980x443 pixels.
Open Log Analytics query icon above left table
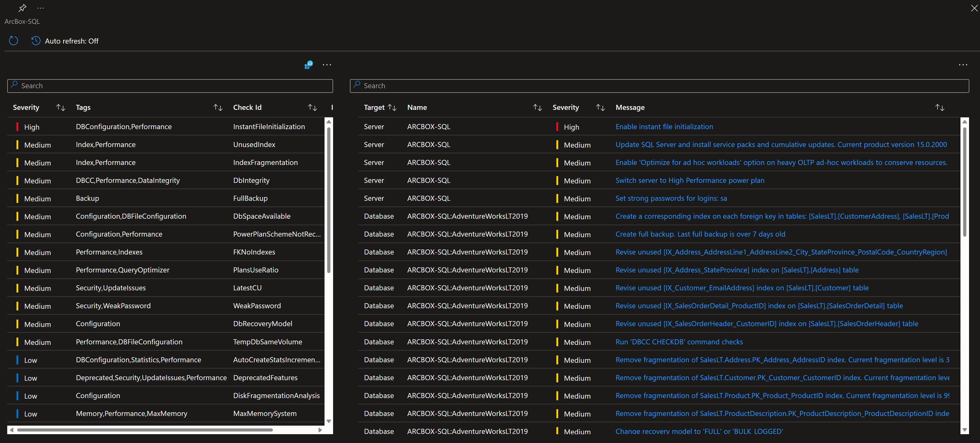(308, 65)
